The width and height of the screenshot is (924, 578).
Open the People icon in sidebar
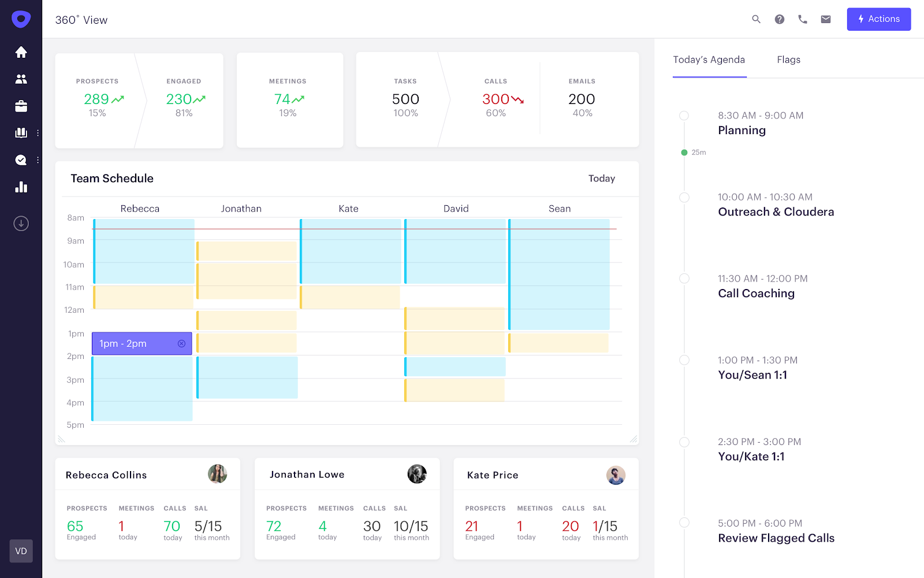pos(21,79)
